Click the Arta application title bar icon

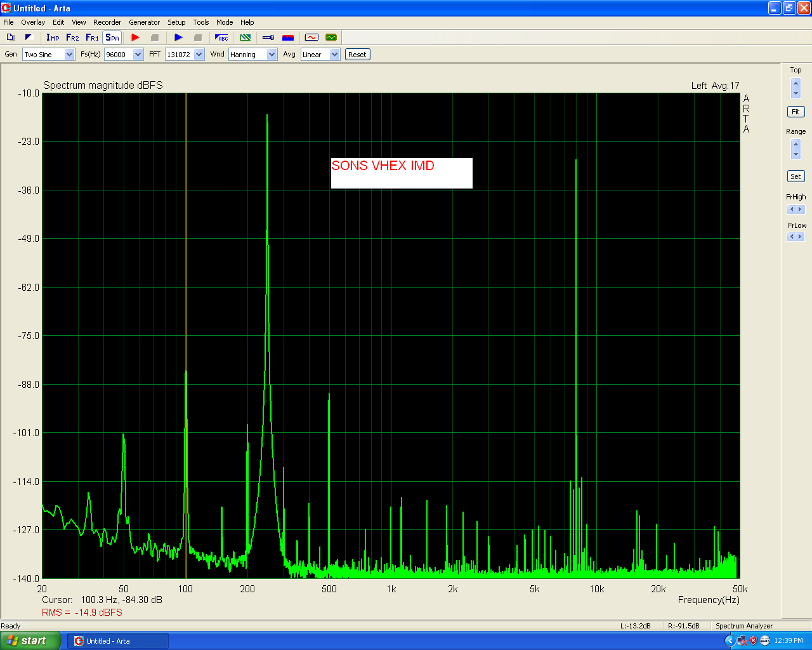click(x=6, y=8)
